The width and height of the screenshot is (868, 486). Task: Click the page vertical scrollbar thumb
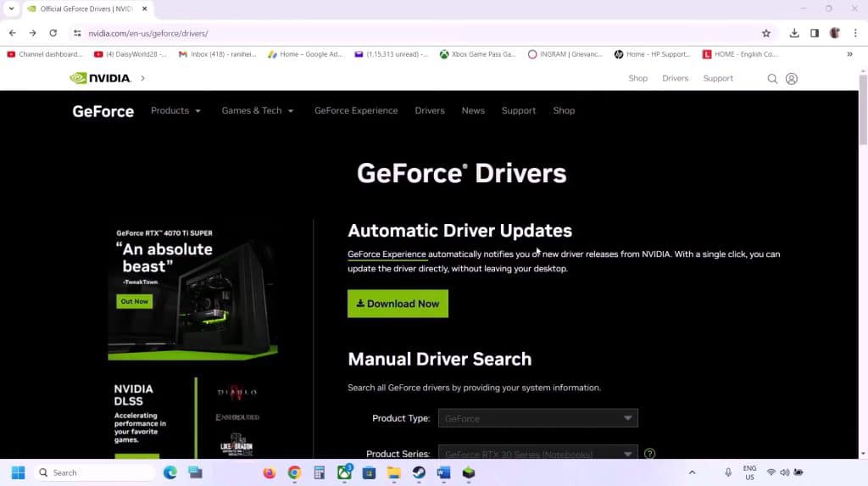(863, 109)
